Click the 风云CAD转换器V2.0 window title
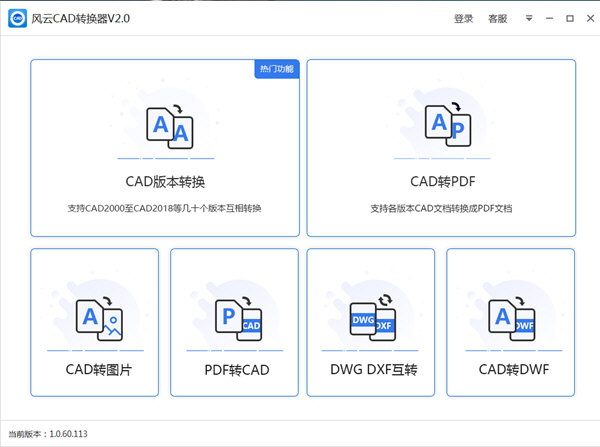This screenshot has width=600, height=447. [80, 18]
